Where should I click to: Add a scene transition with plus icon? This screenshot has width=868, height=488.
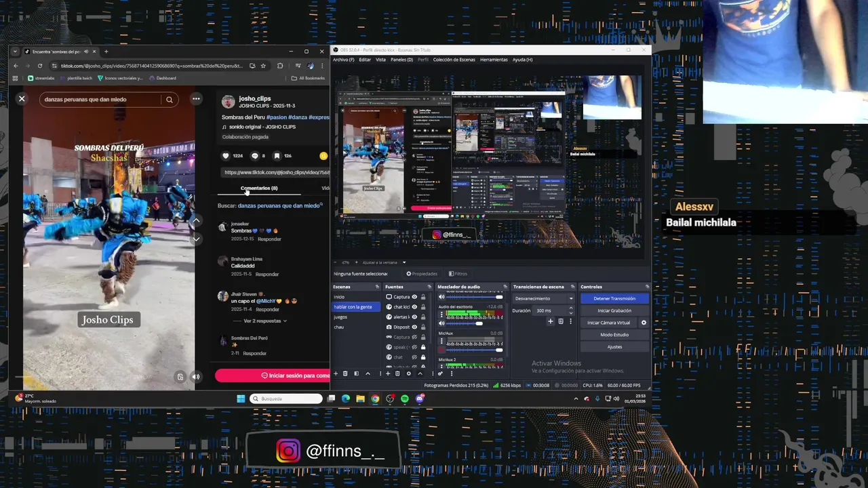click(551, 321)
